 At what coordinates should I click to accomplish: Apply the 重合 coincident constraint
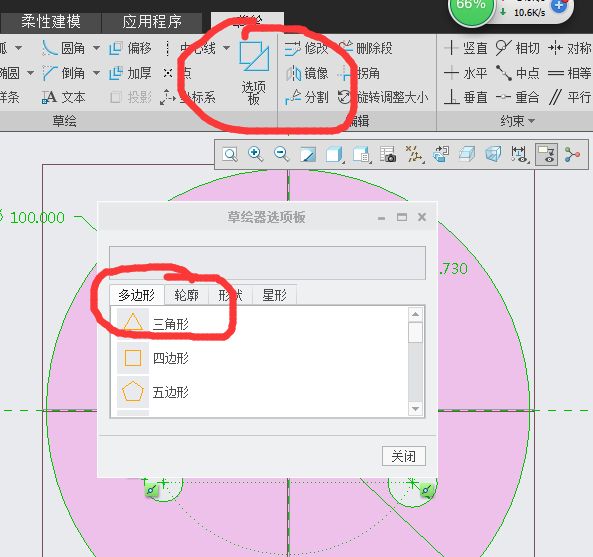point(517,97)
